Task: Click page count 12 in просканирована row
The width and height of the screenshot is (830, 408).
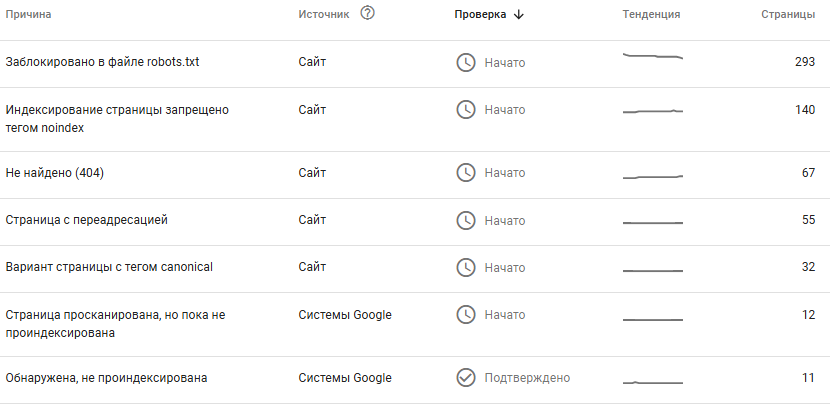Action: click(808, 315)
